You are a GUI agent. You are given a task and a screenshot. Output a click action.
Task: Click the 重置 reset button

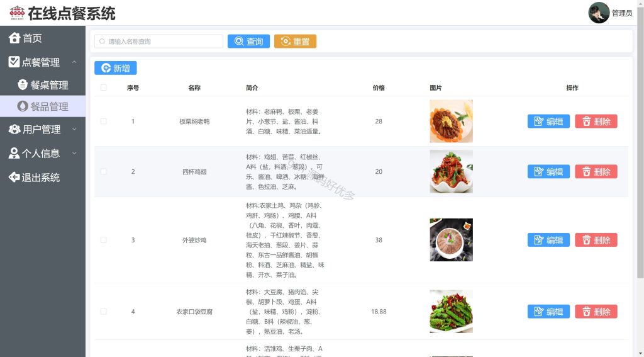click(296, 41)
